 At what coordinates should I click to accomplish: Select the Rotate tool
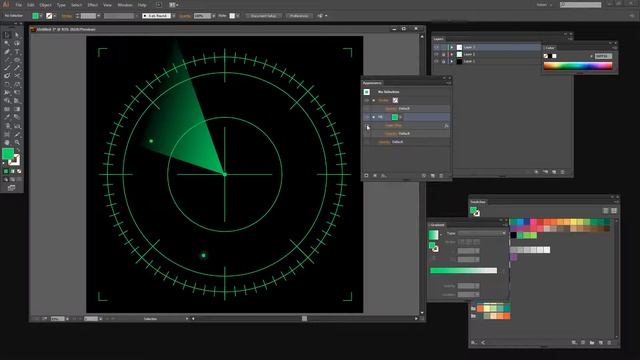[7, 84]
